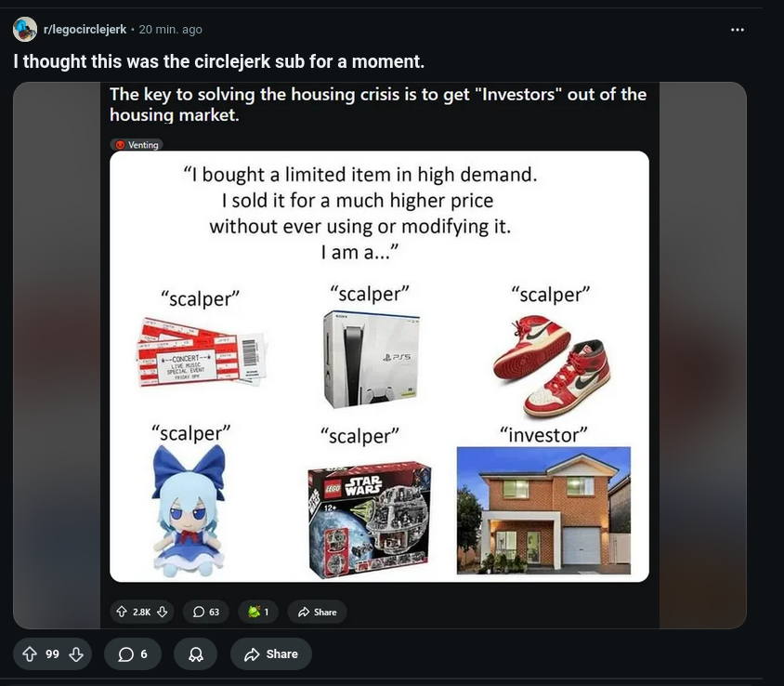Click the LEGO Star Wars box image
The image size is (784, 686).
click(x=370, y=520)
